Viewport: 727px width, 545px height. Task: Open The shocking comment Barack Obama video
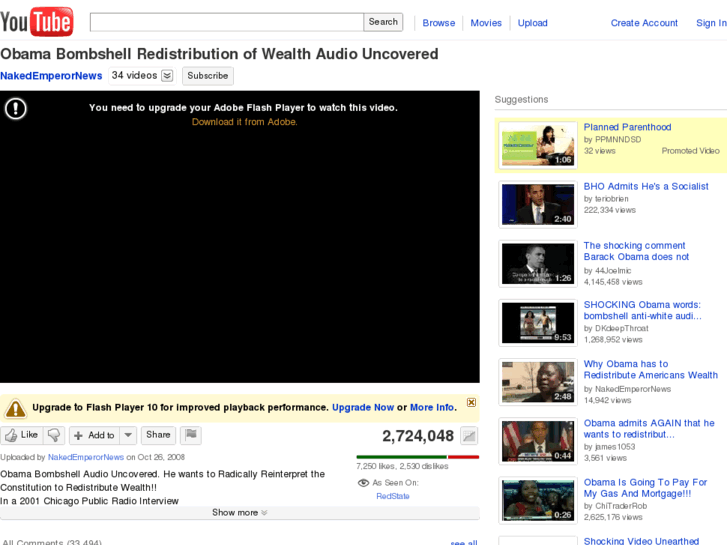(636, 251)
